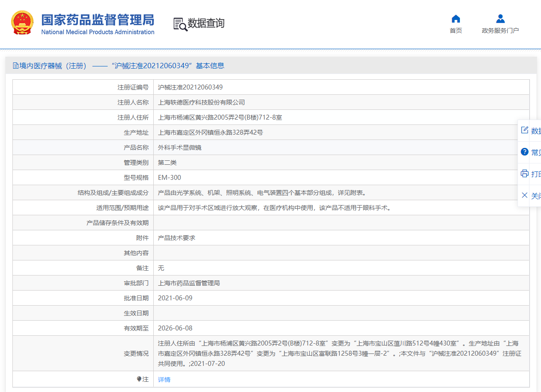Go to home via the house icon
This screenshot has height=392, width=541.
point(455,19)
